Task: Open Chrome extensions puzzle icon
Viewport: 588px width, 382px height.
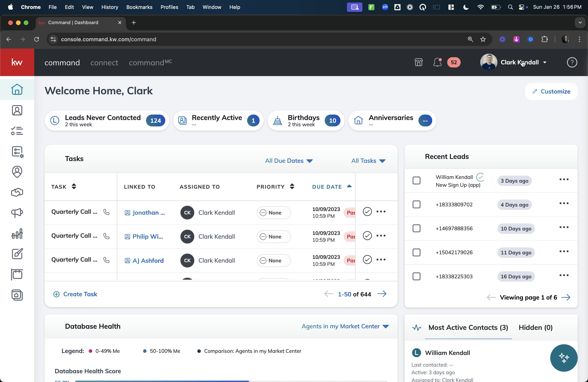Action: tap(544, 39)
